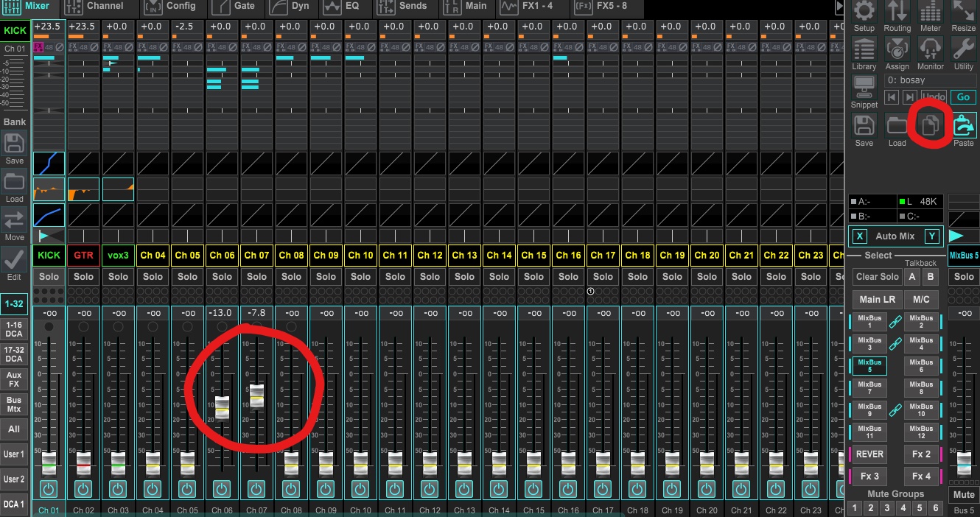The height and width of the screenshot is (517, 980).
Task: Click the GTR channel name label
Action: point(83,256)
